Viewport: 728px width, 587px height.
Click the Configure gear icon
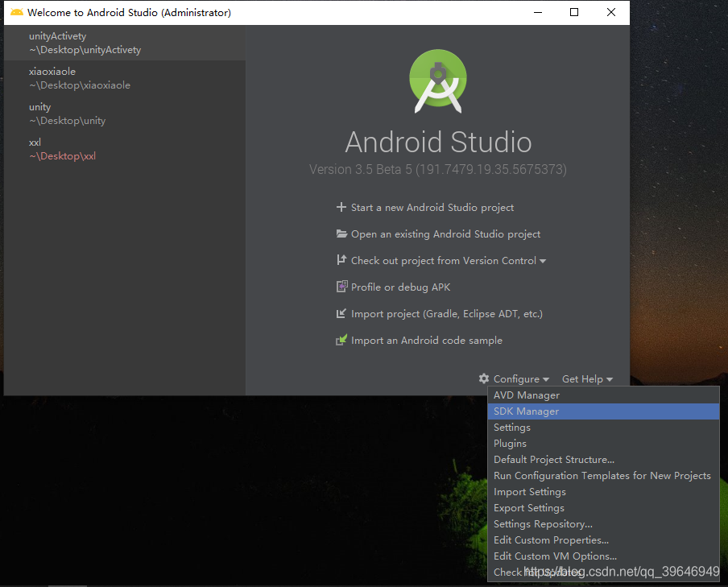pyautogui.click(x=484, y=378)
